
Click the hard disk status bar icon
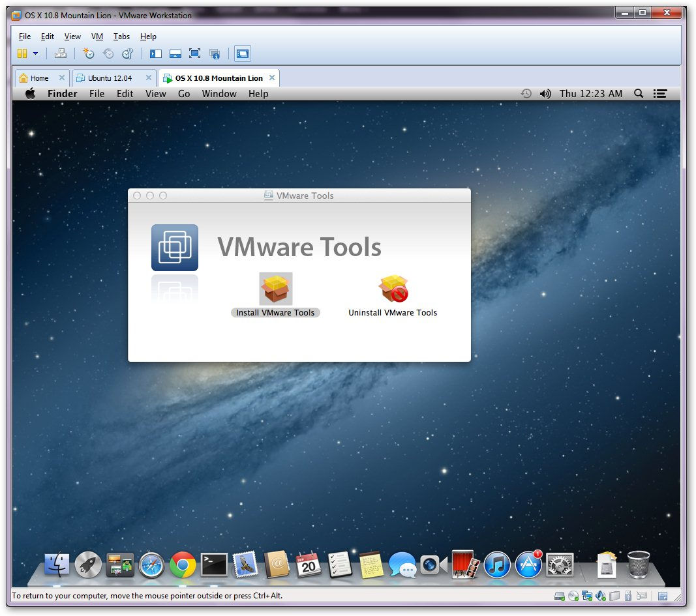point(560,596)
